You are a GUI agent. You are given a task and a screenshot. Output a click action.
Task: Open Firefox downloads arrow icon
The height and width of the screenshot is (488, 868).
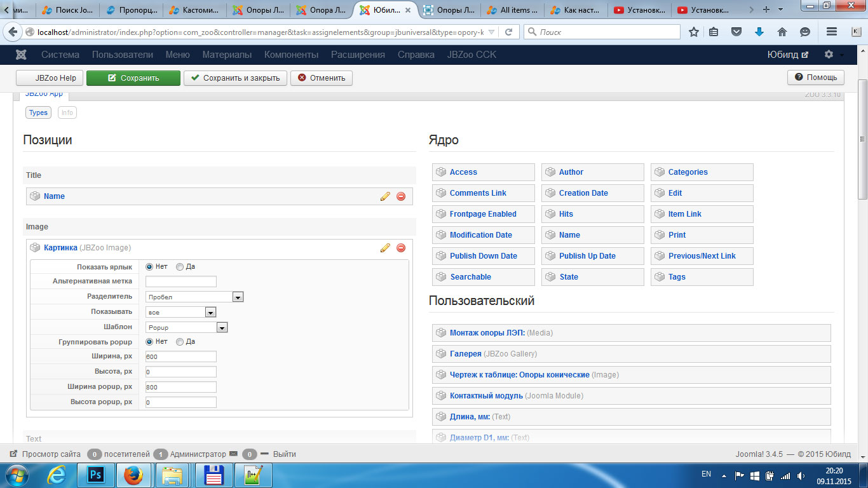pos(759,32)
